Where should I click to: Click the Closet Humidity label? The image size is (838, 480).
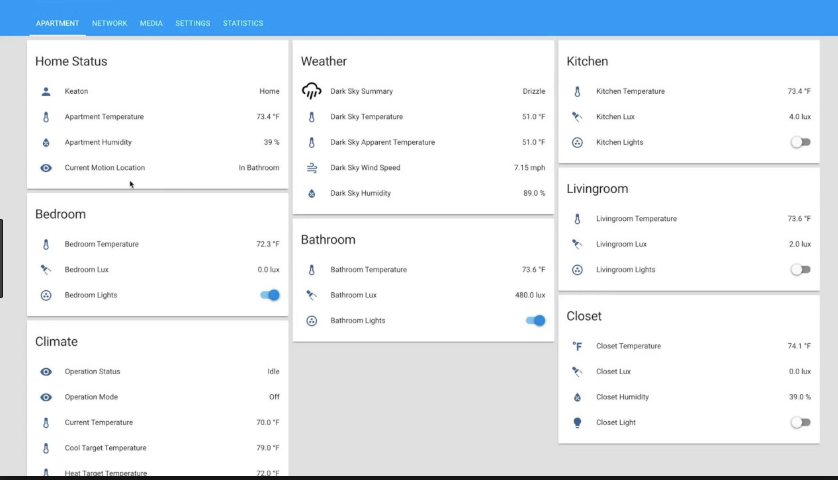(623, 397)
